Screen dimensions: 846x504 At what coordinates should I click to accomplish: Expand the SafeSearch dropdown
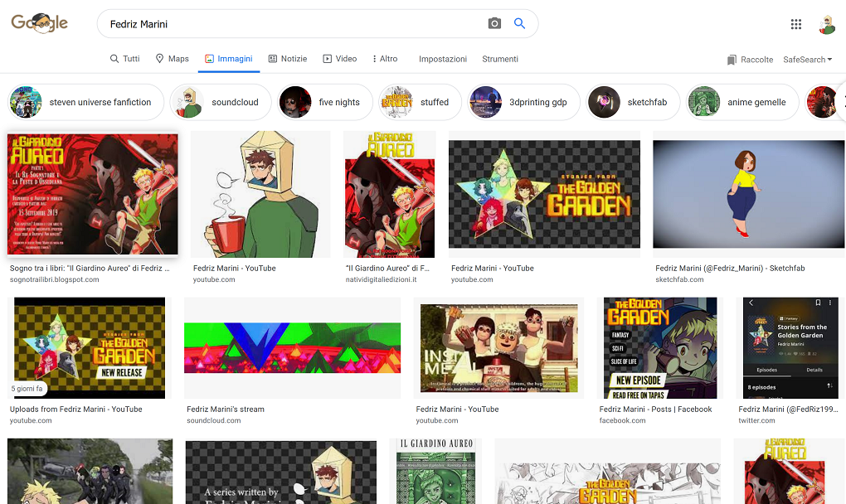point(807,60)
